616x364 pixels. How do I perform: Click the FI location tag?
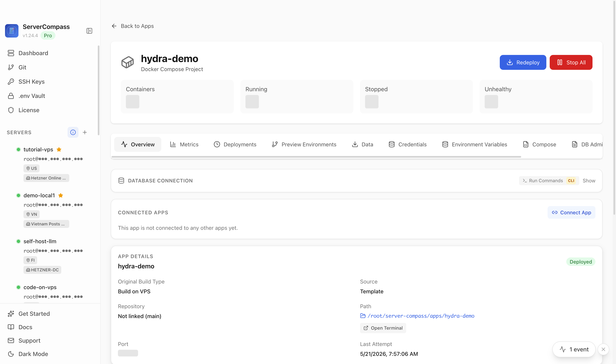pos(30,260)
